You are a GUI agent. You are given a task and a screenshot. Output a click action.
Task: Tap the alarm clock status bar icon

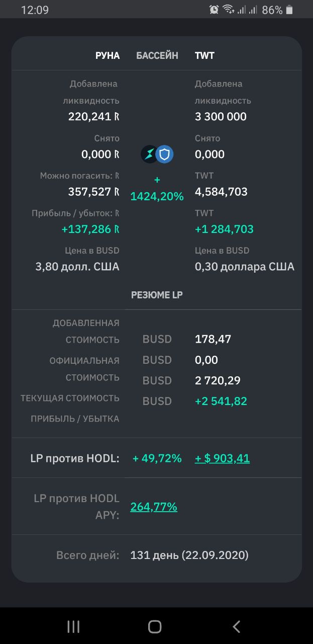pos(214,10)
